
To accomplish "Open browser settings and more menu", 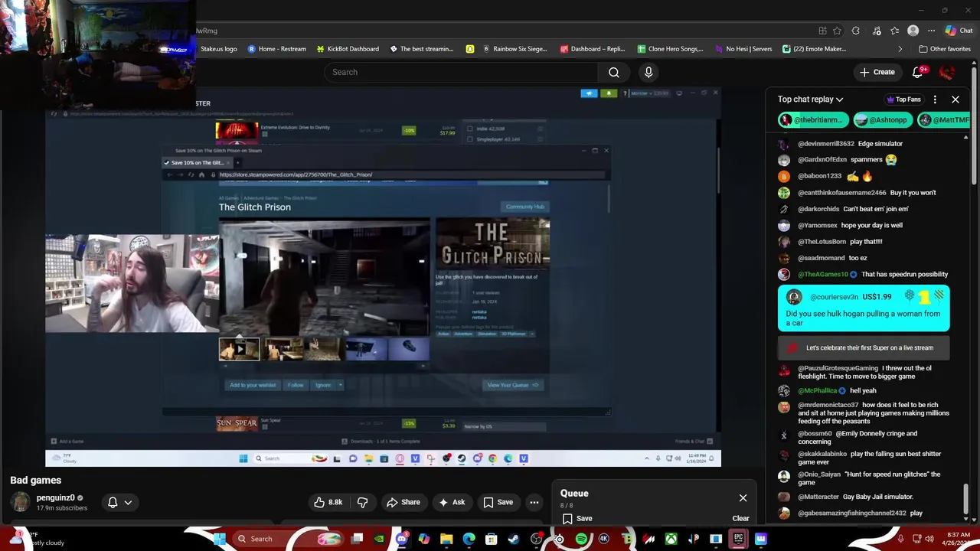I will tap(931, 31).
